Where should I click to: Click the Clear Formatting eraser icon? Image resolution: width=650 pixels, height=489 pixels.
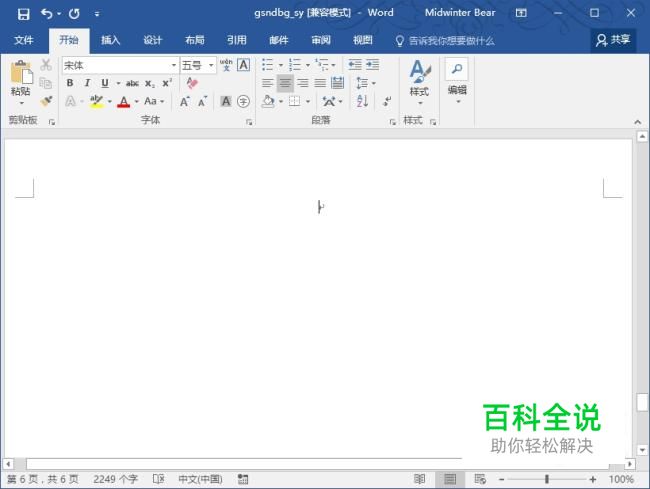192,83
